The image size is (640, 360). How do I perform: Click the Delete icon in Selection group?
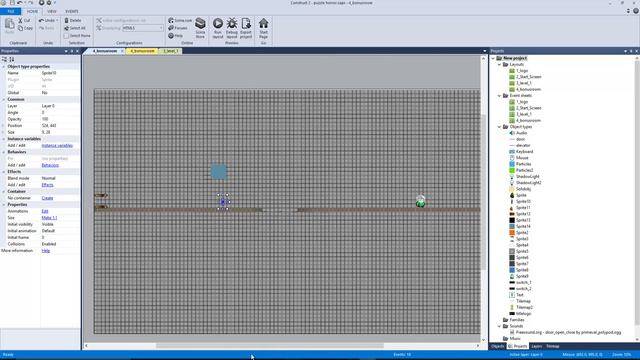pyautogui.click(x=66, y=20)
